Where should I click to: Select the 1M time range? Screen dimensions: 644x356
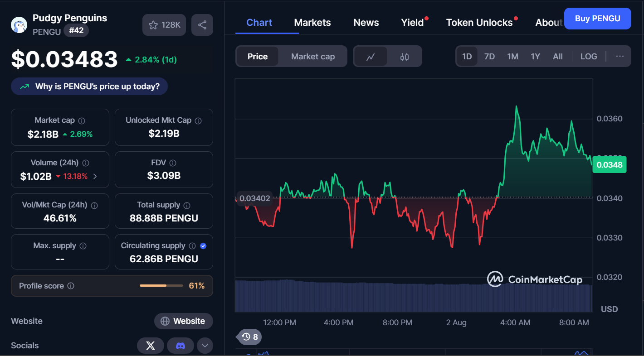513,57
